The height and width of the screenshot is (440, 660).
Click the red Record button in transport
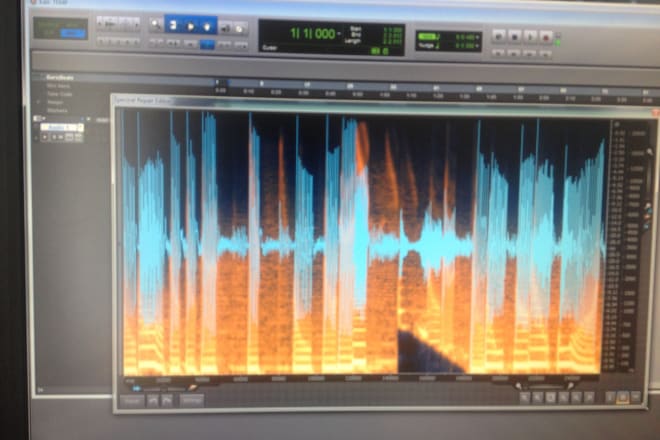click(546, 37)
